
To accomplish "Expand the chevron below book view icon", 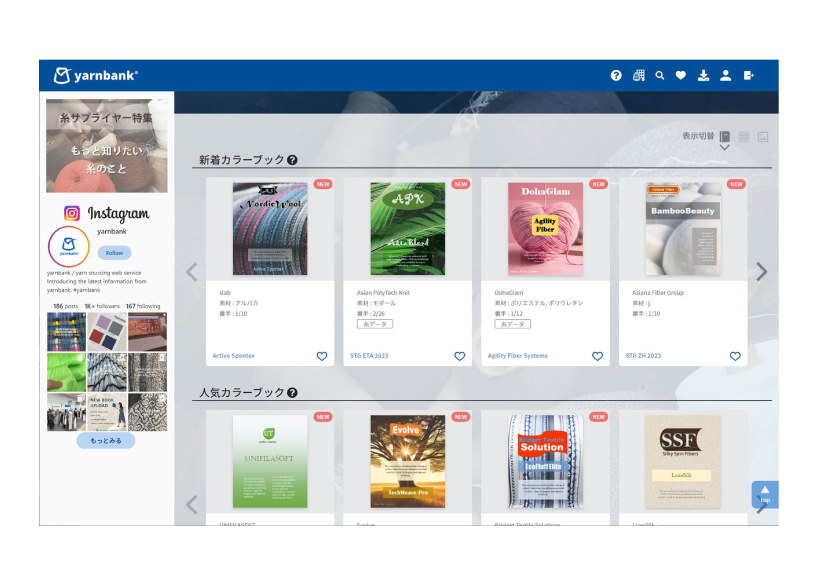I will point(725,148).
